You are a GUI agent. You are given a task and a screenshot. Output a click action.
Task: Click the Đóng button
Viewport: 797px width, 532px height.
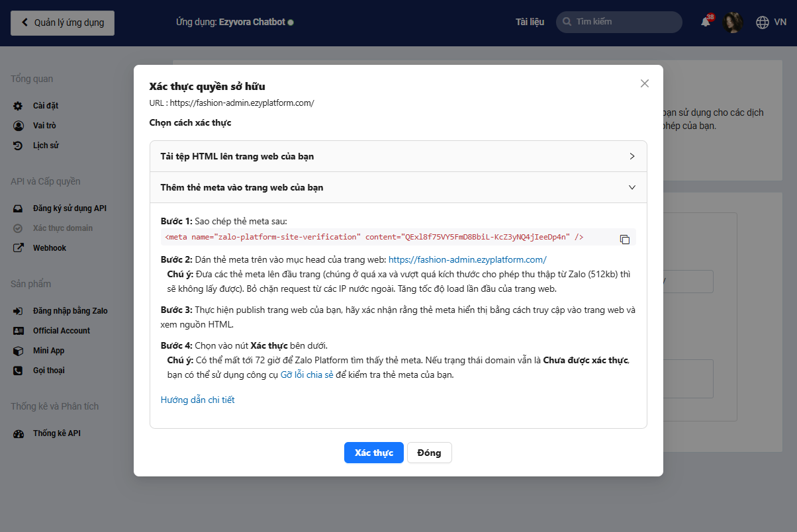[x=429, y=453]
